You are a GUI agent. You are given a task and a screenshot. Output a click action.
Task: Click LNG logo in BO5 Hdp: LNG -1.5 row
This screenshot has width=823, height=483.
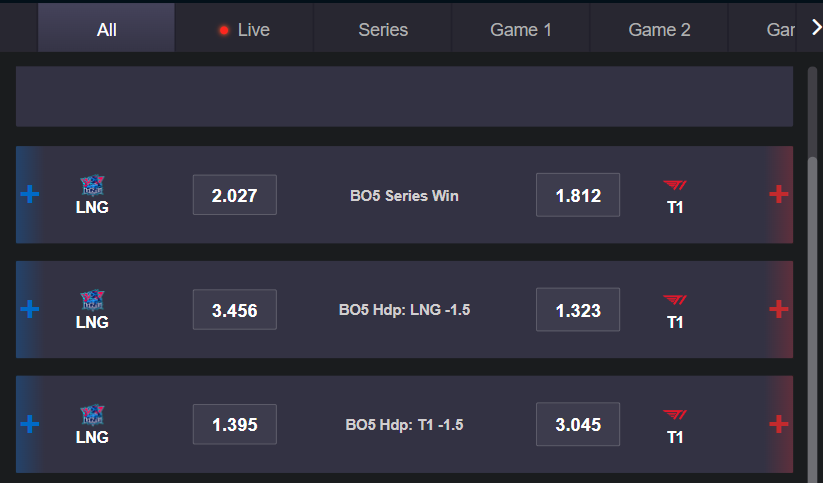point(92,300)
